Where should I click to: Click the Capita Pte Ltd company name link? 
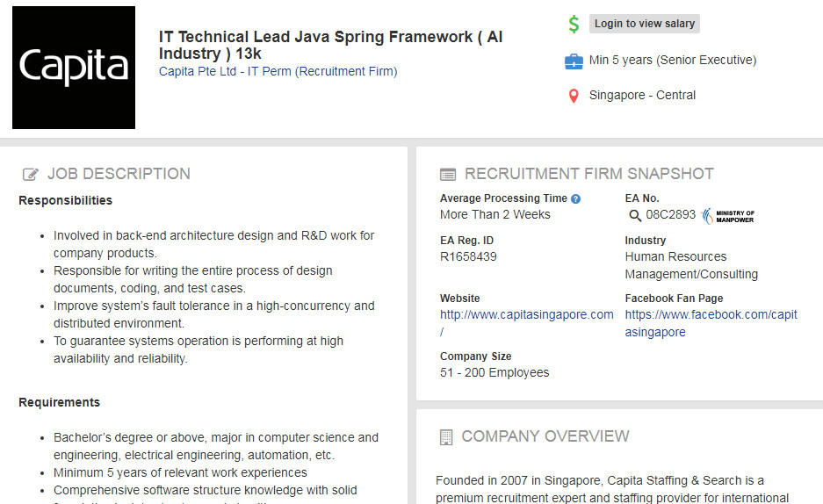278,71
